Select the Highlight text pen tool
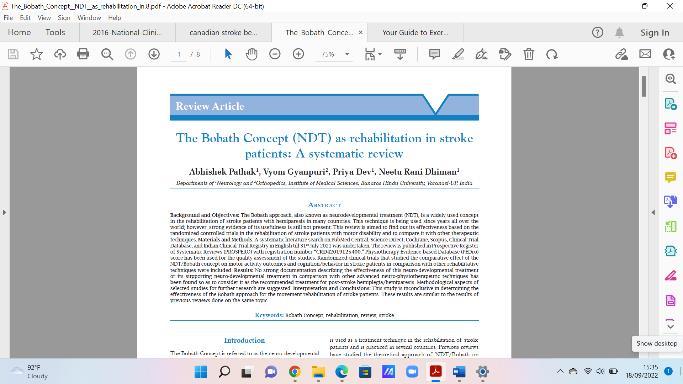Image resolution: width=683 pixels, height=384 pixels. pyautogui.click(x=458, y=54)
